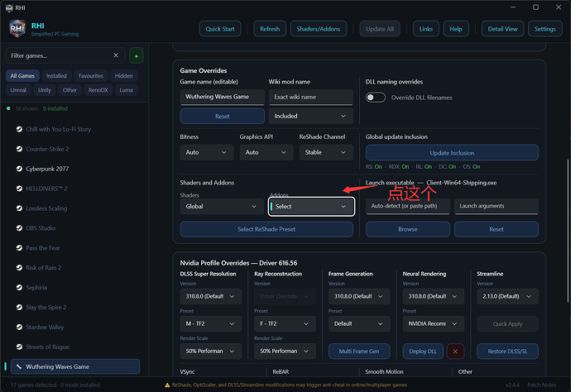
Task: Click Steam icon beside Lossless Scaling
Action: 19,208
